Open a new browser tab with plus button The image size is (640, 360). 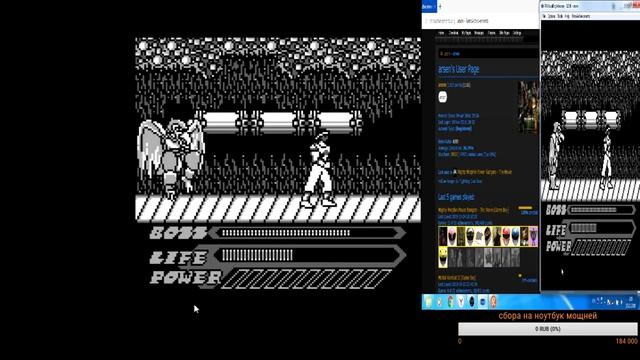[x=440, y=6]
